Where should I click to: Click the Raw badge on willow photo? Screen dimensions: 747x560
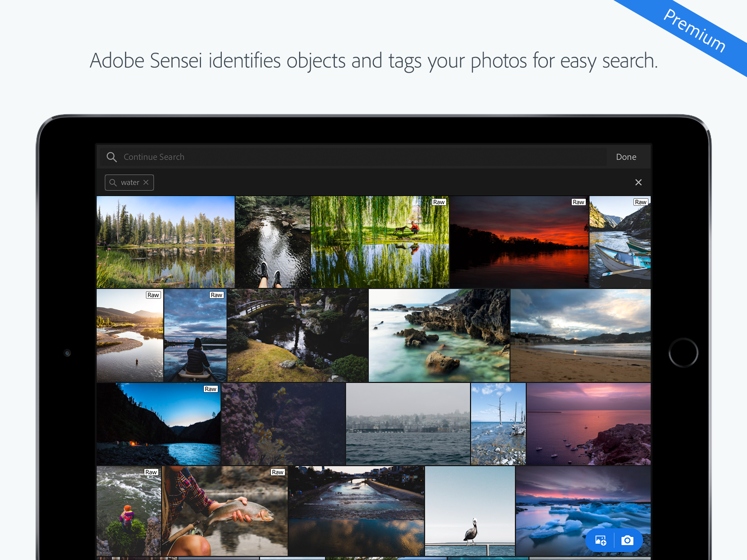pos(439,202)
